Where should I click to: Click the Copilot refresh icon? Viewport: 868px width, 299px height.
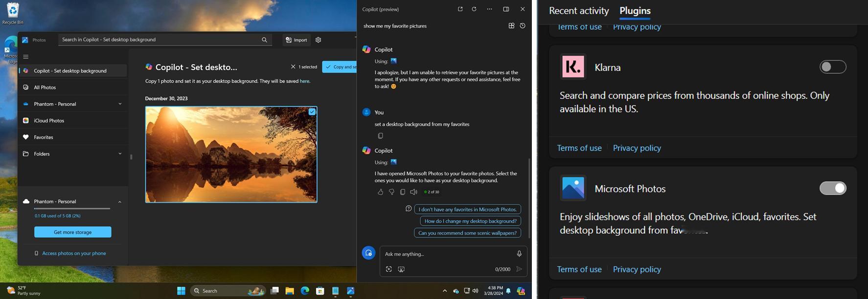point(474,9)
